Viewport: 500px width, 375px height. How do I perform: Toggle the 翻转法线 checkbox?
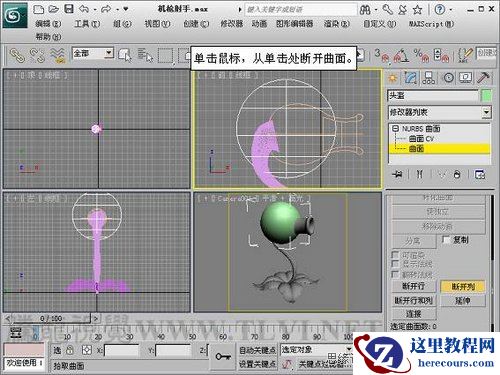coord(395,274)
